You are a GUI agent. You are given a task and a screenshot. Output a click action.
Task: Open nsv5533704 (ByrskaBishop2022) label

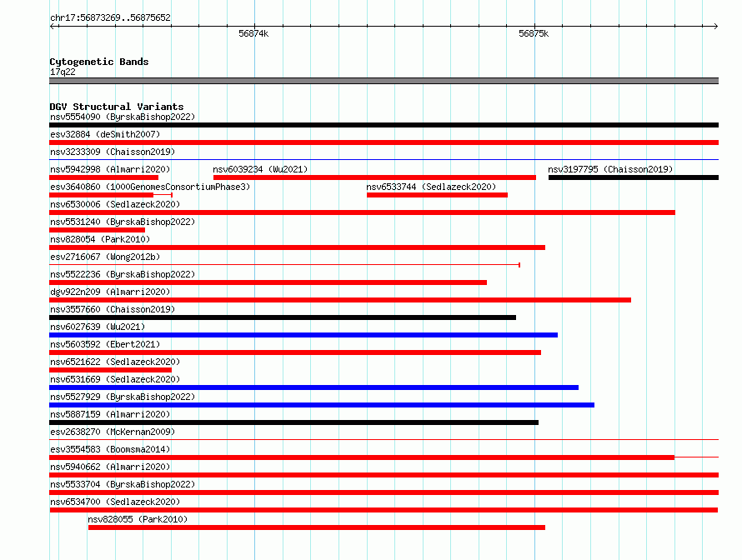coord(123,484)
